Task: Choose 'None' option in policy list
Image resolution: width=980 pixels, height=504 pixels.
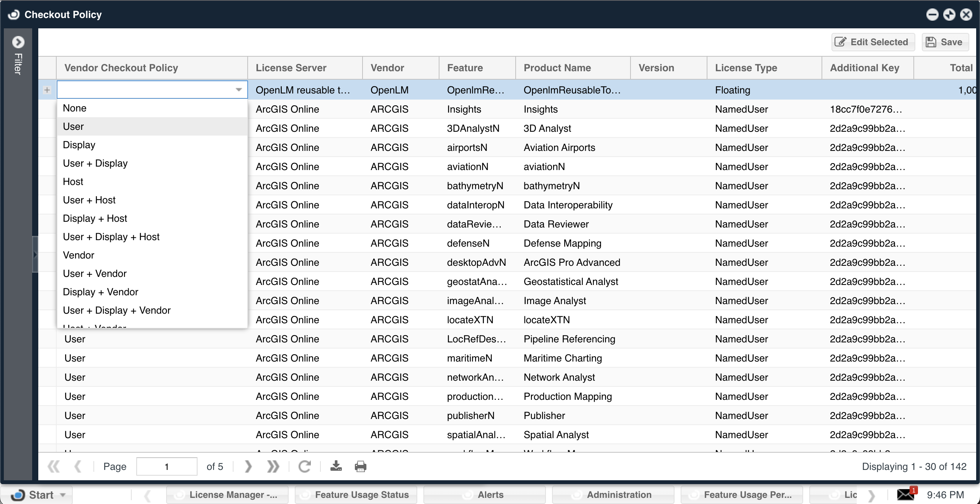Action: (75, 108)
